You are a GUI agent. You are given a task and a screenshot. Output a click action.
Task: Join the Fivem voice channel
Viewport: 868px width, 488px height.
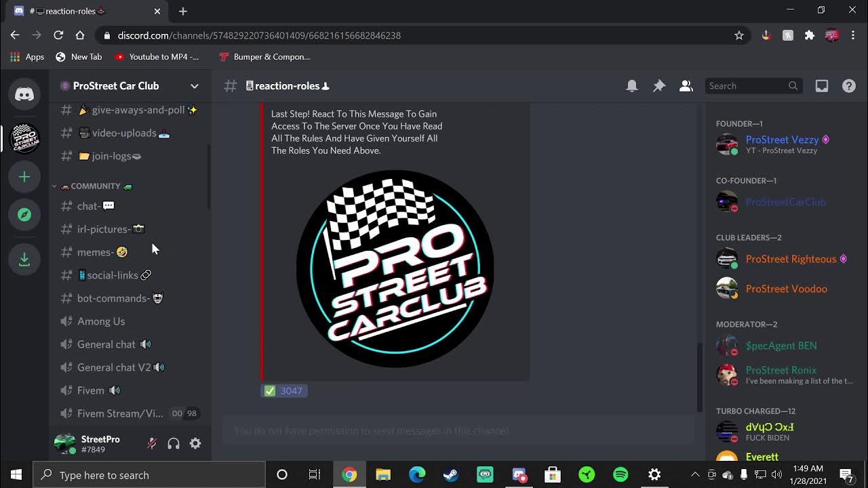pos(130,390)
